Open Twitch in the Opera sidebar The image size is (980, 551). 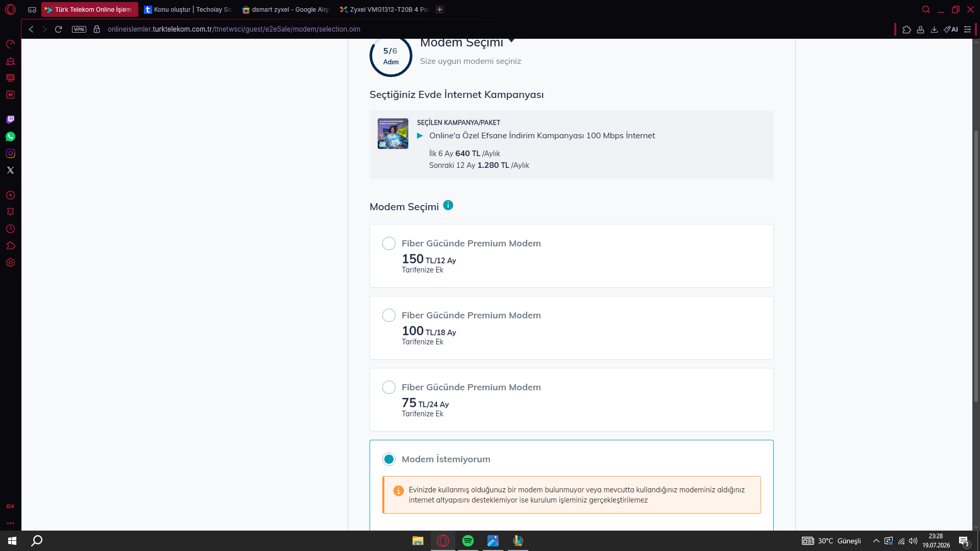pyautogui.click(x=10, y=119)
